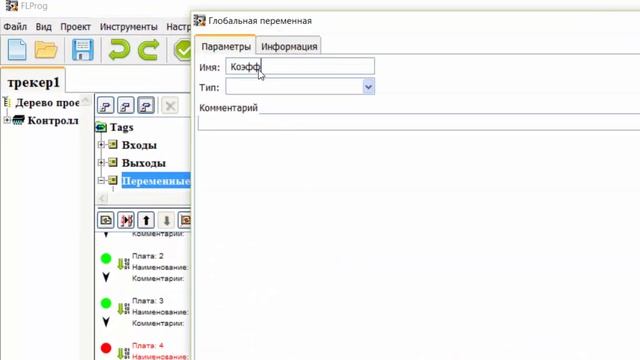Expand Плата 3 with the down chevron

(x=106, y=322)
